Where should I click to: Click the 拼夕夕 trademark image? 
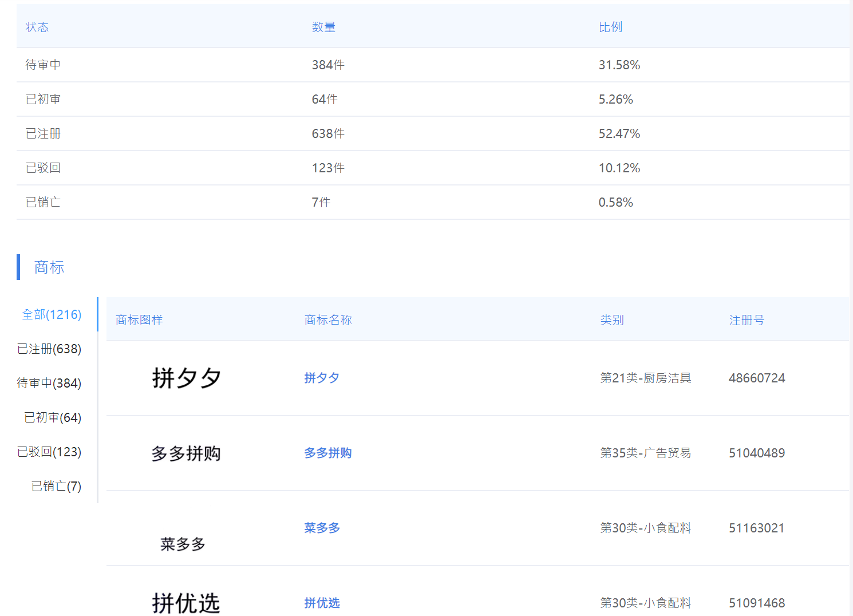(186, 378)
